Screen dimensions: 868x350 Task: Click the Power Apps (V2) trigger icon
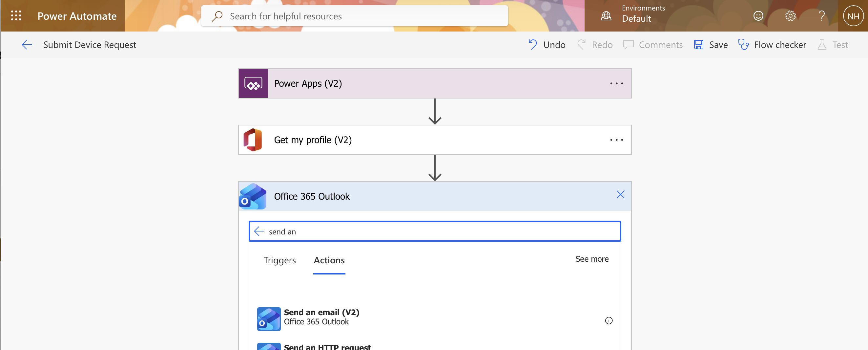click(253, 84)
